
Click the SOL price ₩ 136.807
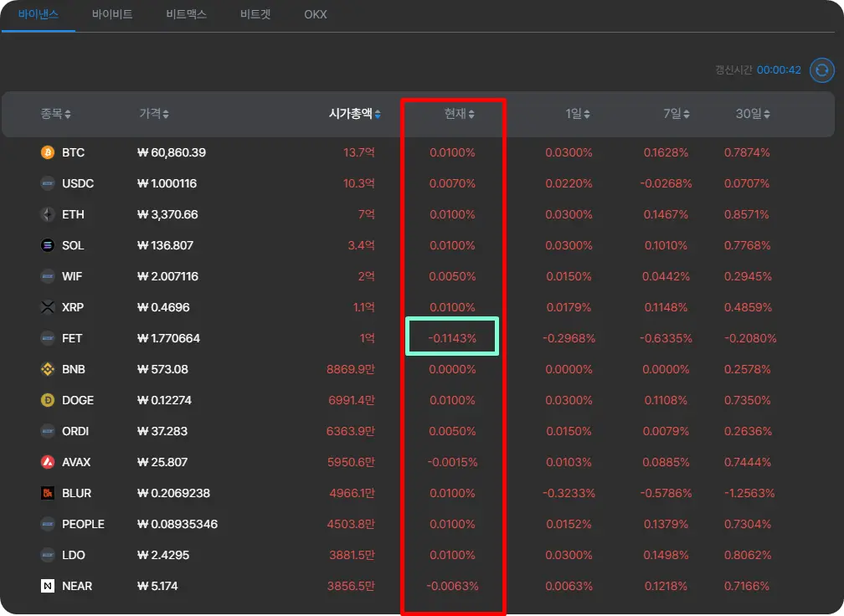tap(165, 245)
